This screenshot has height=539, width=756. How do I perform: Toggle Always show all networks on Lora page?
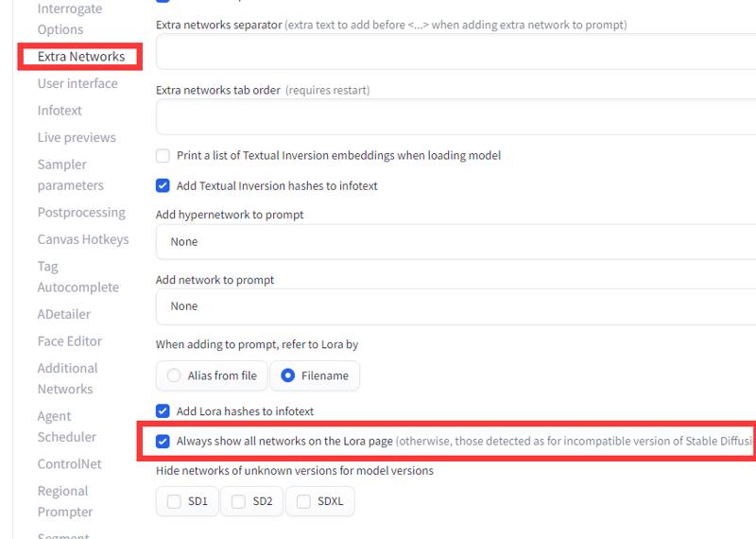[163, 441]
